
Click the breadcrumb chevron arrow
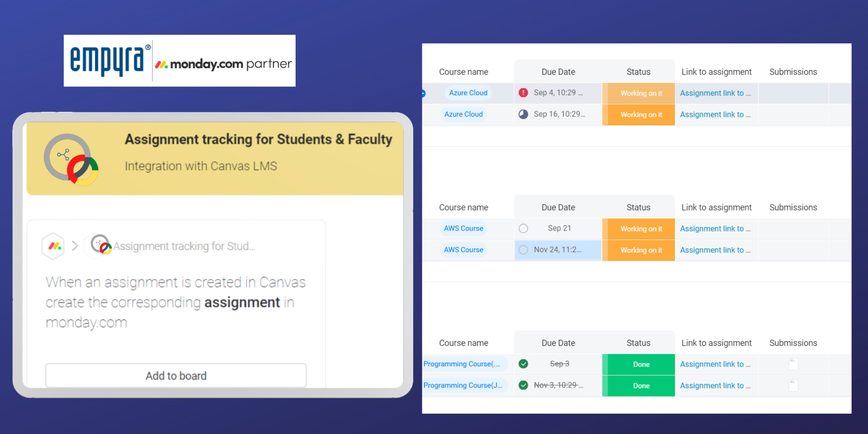click(75, 246)
